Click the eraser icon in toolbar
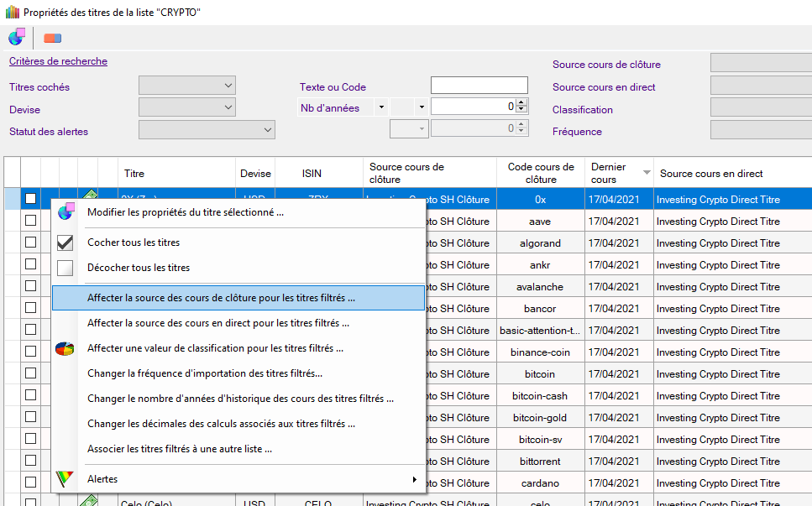Image resolution: width=812 pixels, height=506 pixels. pos(52,38)
